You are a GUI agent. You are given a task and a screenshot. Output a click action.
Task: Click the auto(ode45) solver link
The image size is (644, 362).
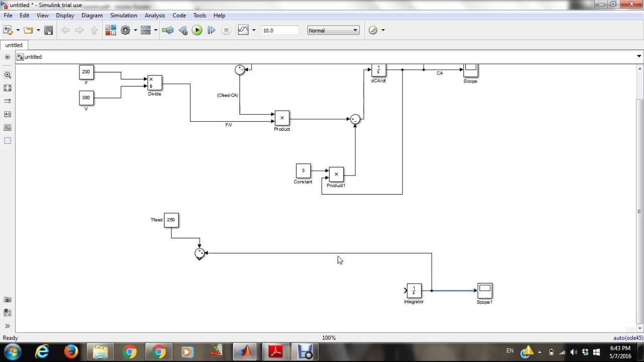point(628,338)
